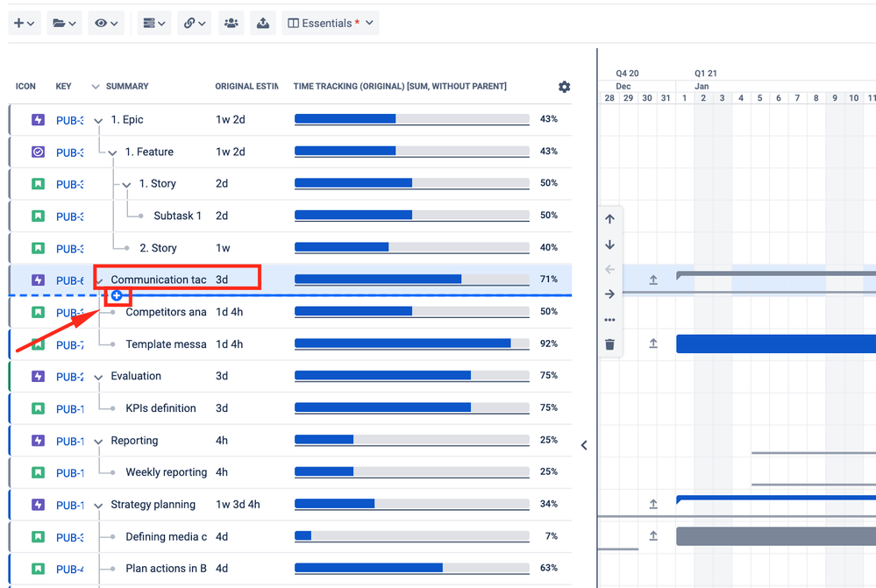Click the epic icon of Communication row
876x588 pixels.
(38, 280)
